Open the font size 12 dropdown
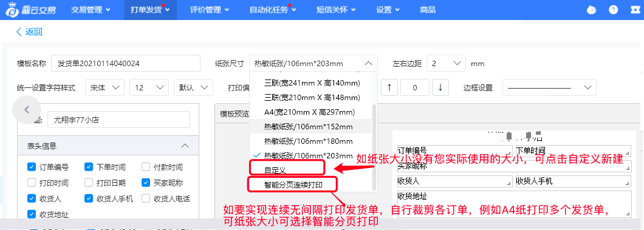The width and height of the screenshot is (644, 230). coord(149,87)
